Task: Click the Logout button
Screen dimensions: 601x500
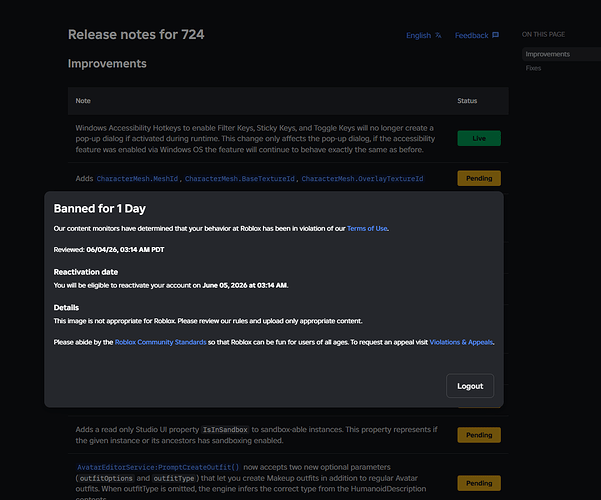Action: coord(470,386)
